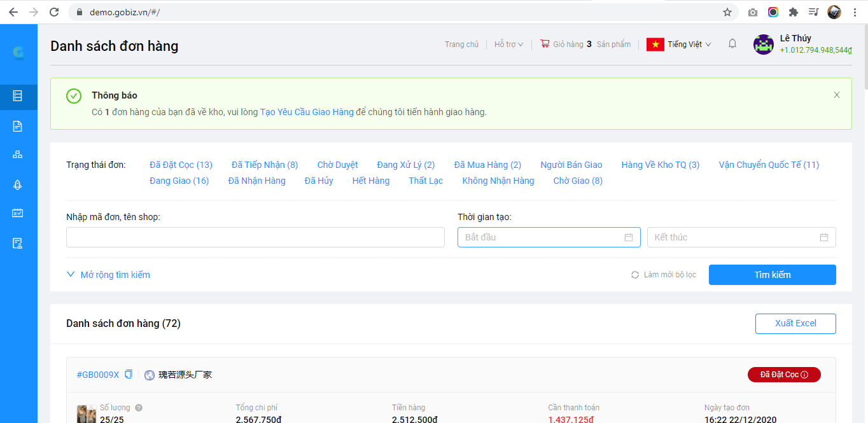Click the order list sidebar icon

[x=18, y=96]
